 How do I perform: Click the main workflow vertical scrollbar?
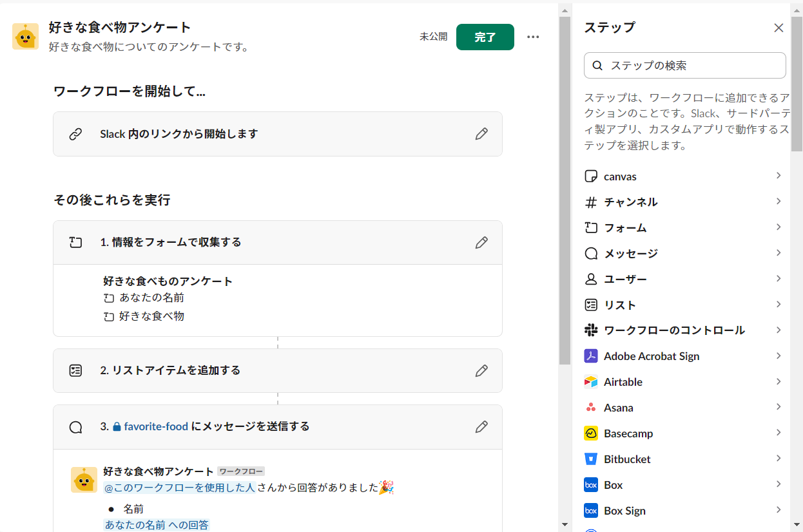coord(565,191)
